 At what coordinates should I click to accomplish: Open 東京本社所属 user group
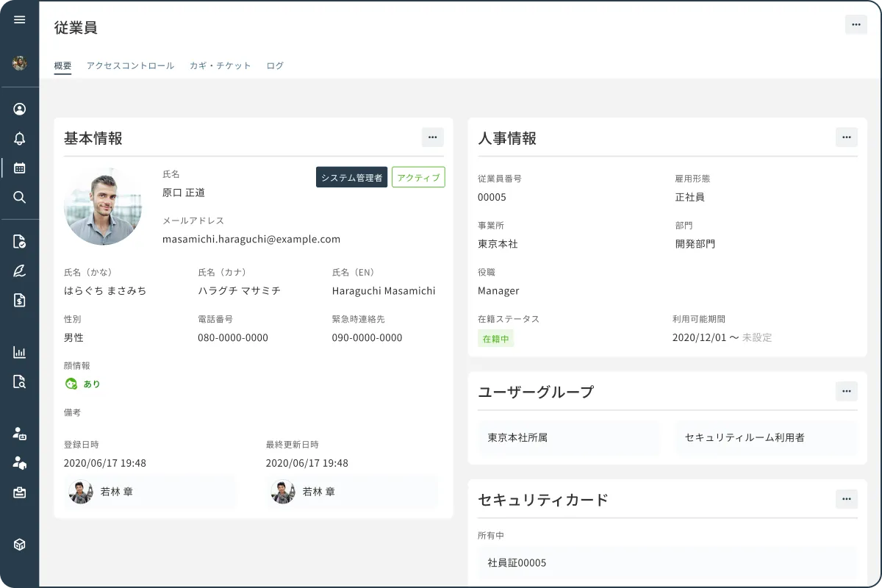570,437
